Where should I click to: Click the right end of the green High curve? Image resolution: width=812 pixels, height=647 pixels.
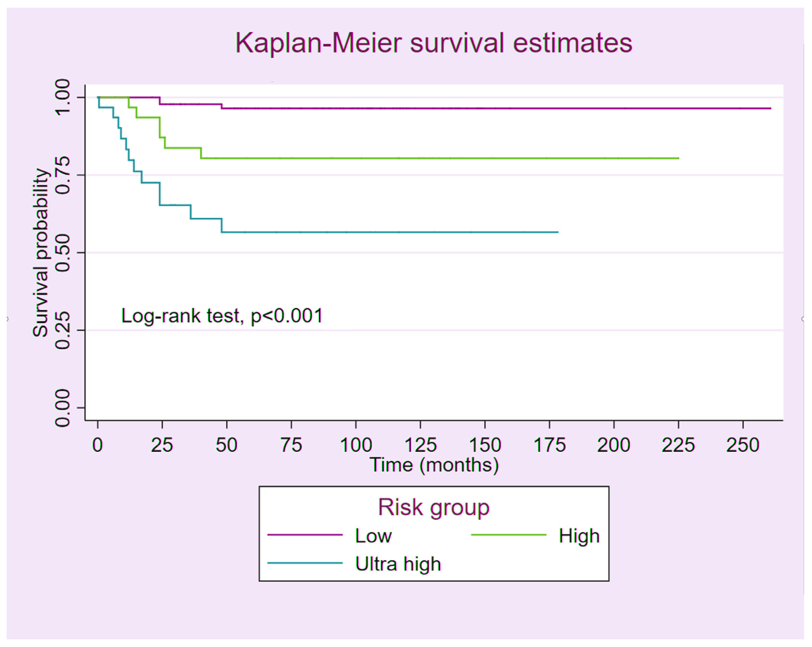(x=678, y=158)
